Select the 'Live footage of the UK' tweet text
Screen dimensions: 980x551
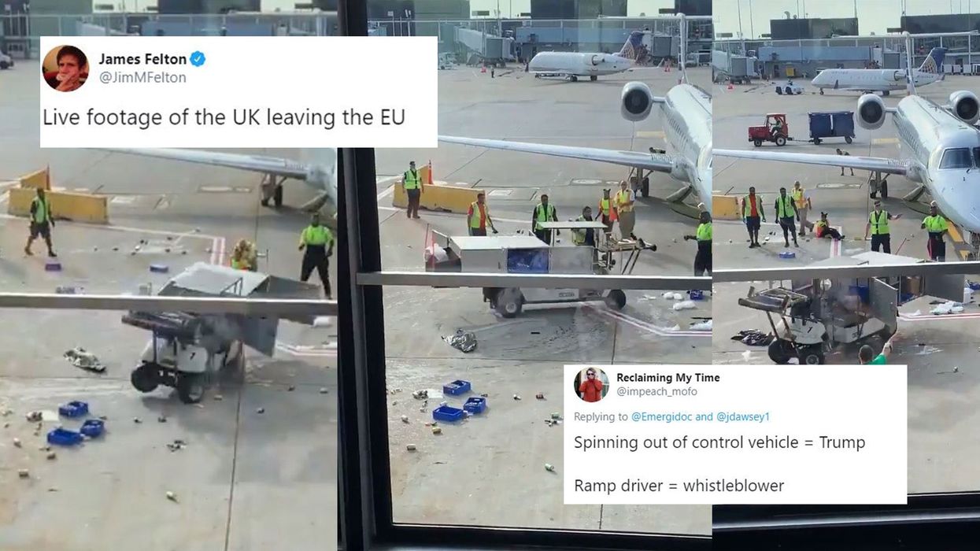224,117
